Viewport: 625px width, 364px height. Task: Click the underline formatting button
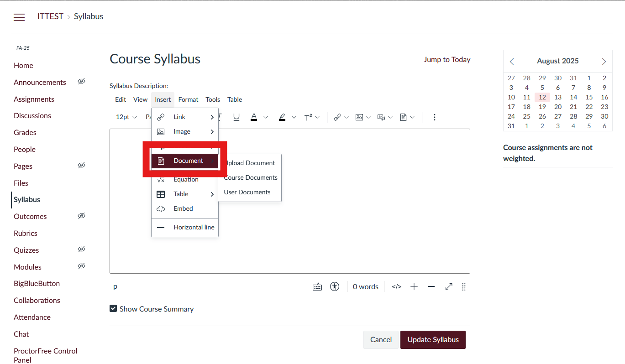coord(236,117)
